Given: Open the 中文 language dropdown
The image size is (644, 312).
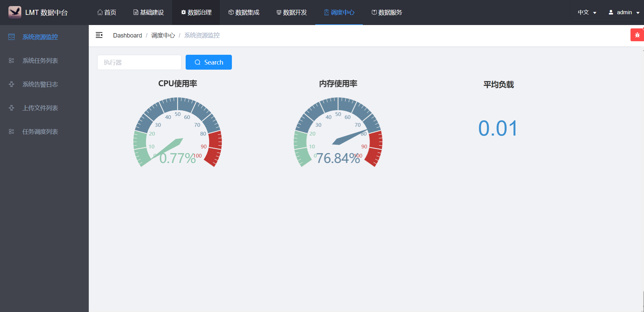Looking at the screenshot, I should pyautogui.click(x=586, y=12).
